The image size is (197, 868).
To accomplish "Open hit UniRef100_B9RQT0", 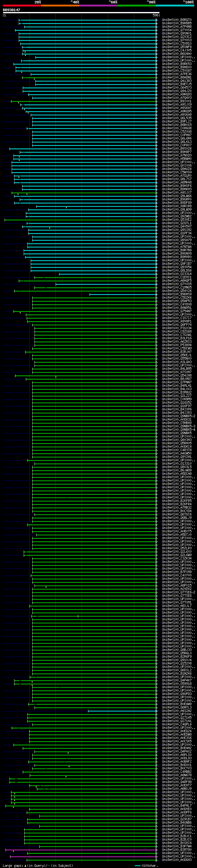I will (x=176, y=20).
